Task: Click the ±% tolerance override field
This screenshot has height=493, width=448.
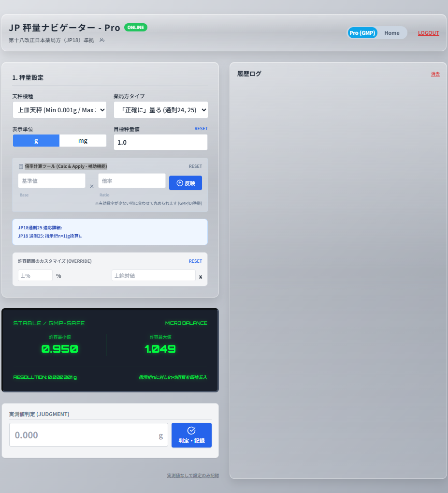Action: (35, 275)
